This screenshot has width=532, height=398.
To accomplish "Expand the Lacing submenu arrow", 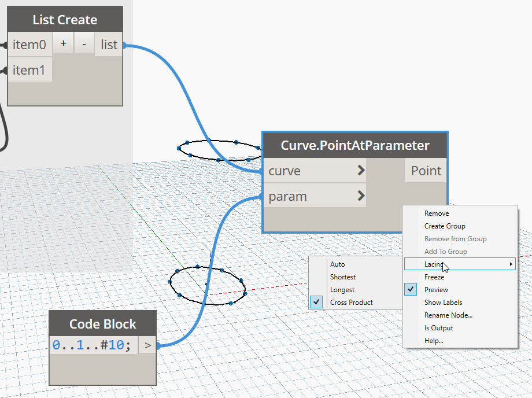I will (511, 264).
